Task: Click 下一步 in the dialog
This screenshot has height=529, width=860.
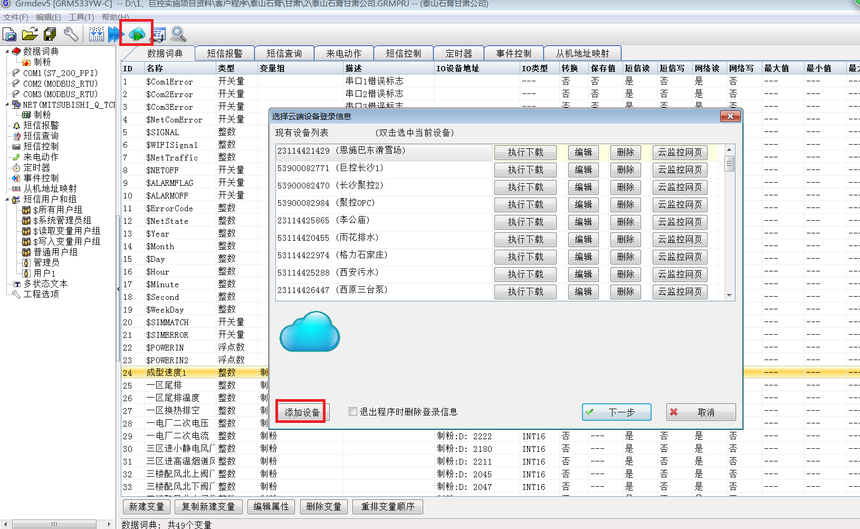Action: click(616, 412)
